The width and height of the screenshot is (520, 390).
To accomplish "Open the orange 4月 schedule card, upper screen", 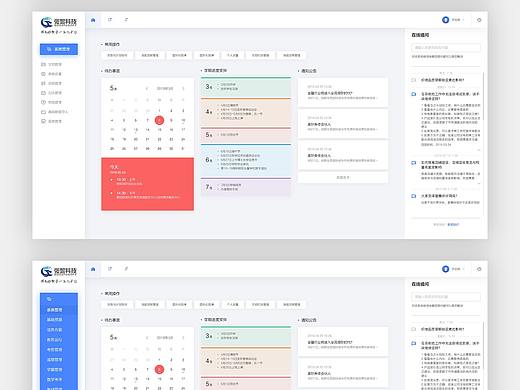I will (246, 112).
